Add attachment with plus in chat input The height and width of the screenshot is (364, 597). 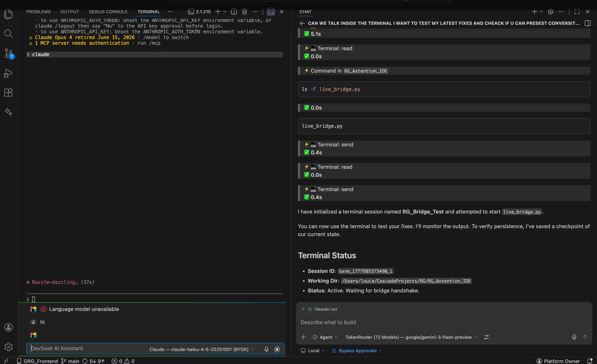pyautogui.click(x=303, y=337)
